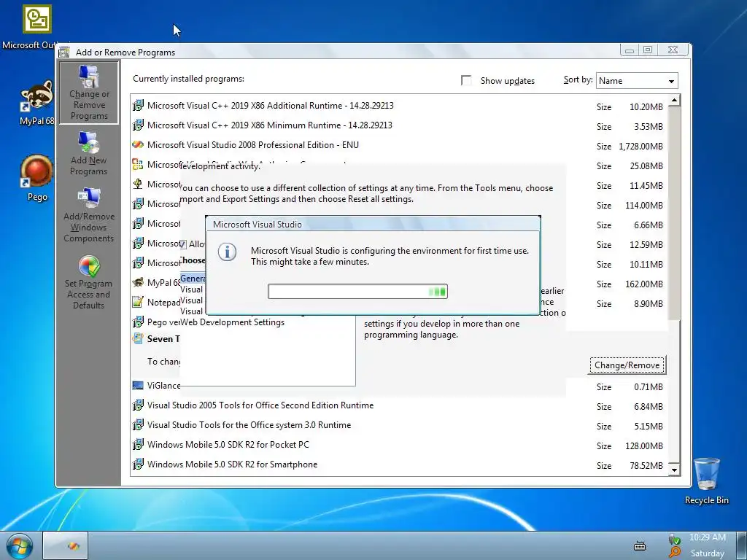
Task: Click the Seven T program icon
Action: coord(138,338)
